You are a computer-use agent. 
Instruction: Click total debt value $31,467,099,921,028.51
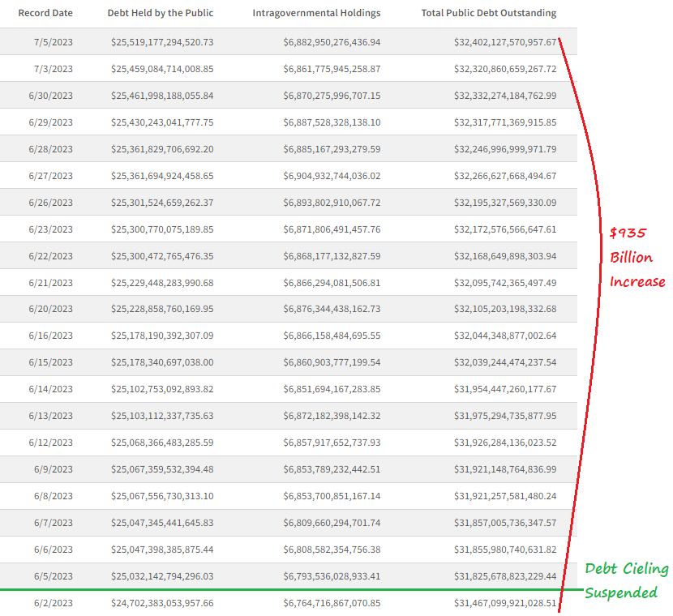click(x=505, y=603)
